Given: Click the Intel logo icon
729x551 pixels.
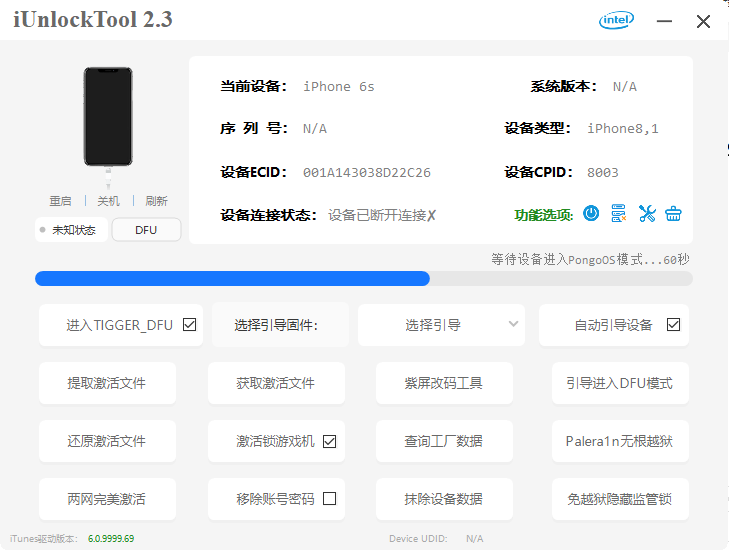Looking at the screenshot, I should tap(616, 20).
